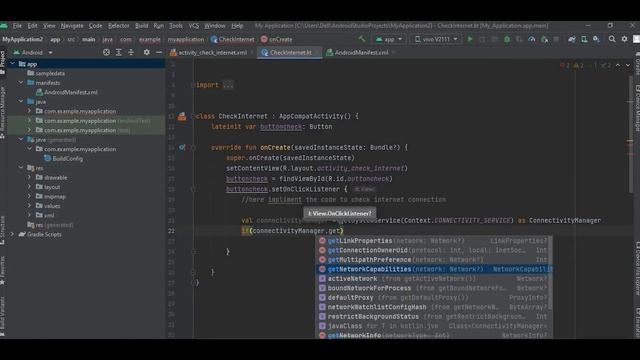
Task: Click the Stop square icon in the toolbar
Action: coord(556,39)
